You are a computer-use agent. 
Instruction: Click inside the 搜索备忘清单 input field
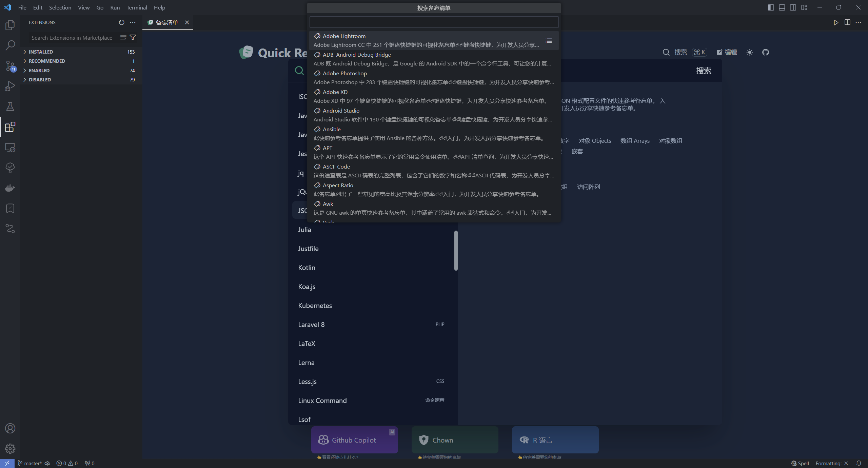[x=433, y=22]
